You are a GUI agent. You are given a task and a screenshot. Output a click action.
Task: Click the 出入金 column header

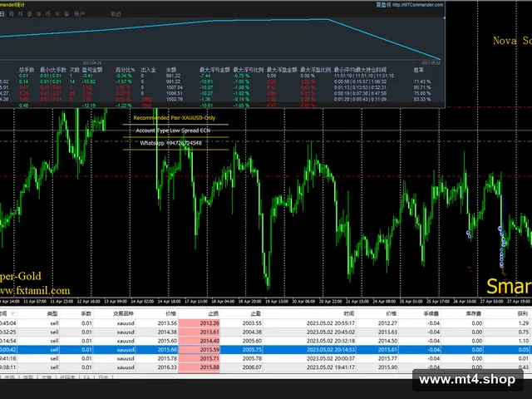[x=148, y=70]
